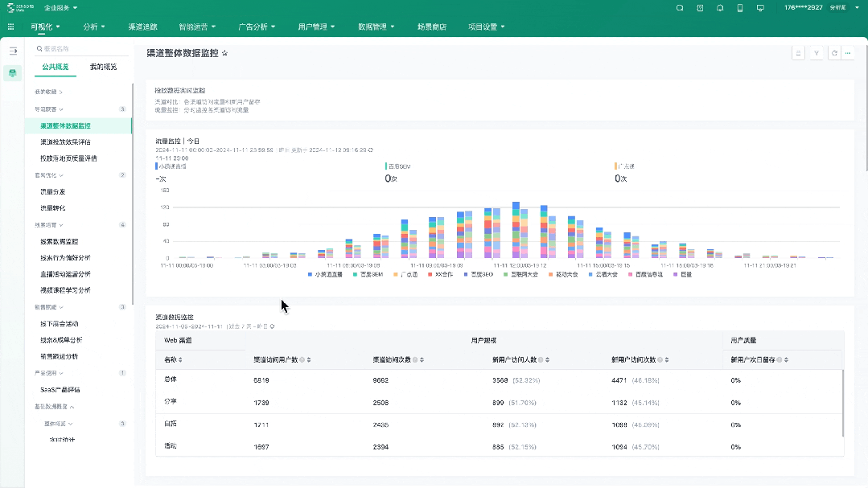Click the mobile phone icon in header

point(740,8)
